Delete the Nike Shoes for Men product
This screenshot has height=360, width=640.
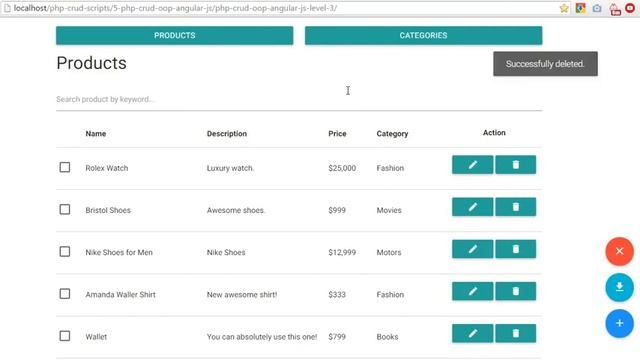(x=516, y=249)
